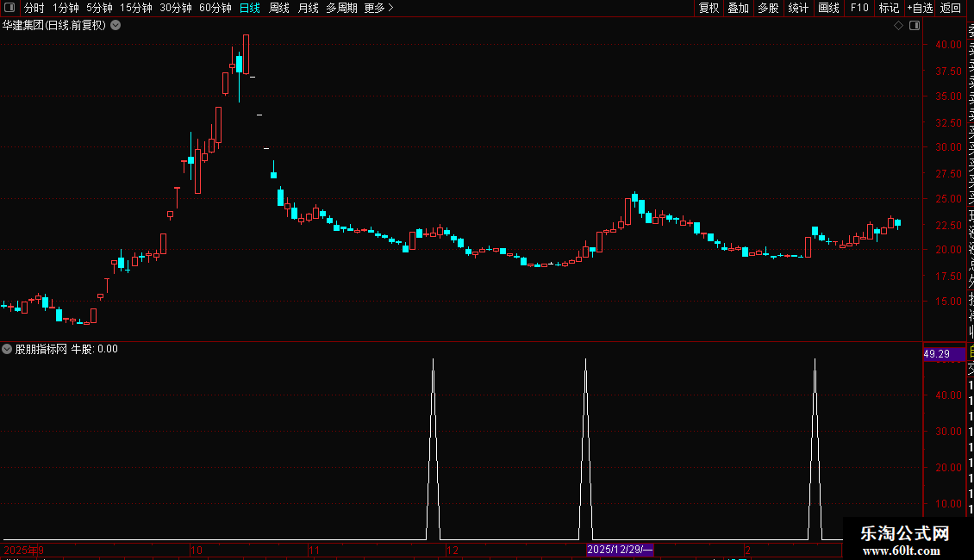Click the 返回 back button
The image size is (974, 560).
click(x=951, y=8)
